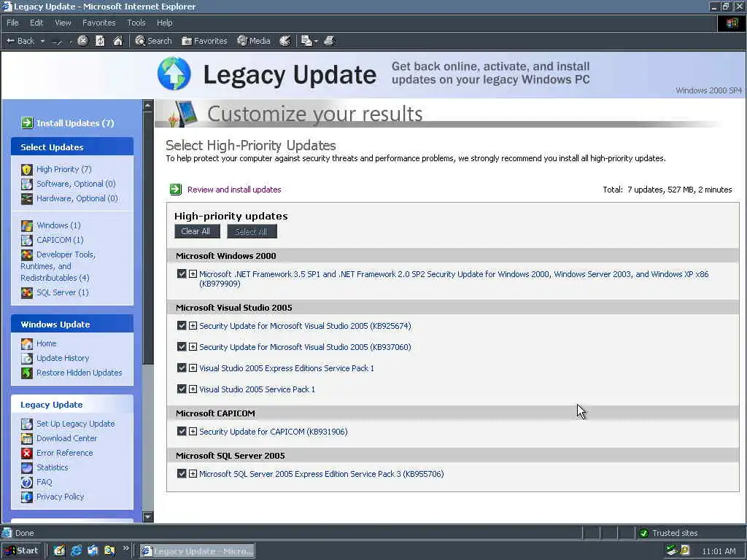The width and height of the screenshot is (747, 560).
Task: Expand Visual Studio 2005 Service Pack 1 details
Action: coord(193,389)
